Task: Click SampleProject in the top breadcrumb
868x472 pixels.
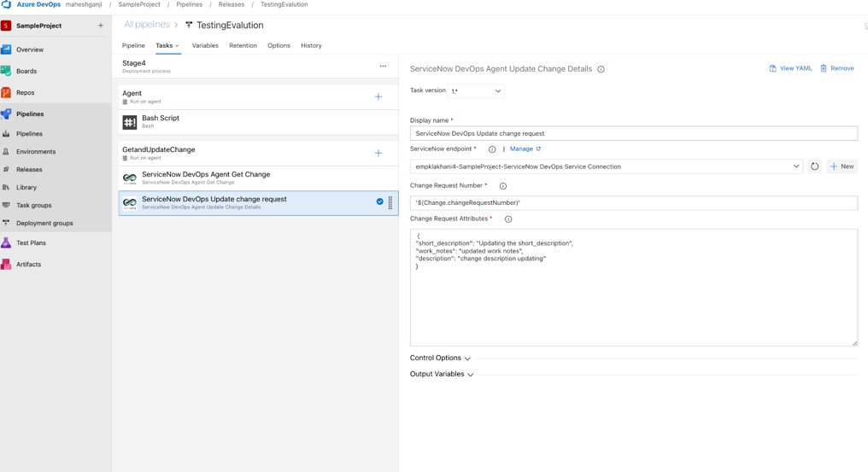Action: pos(139,4)
